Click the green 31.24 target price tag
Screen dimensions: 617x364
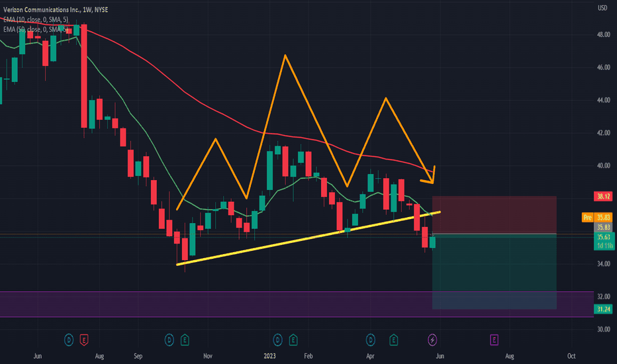pos(603,309)
